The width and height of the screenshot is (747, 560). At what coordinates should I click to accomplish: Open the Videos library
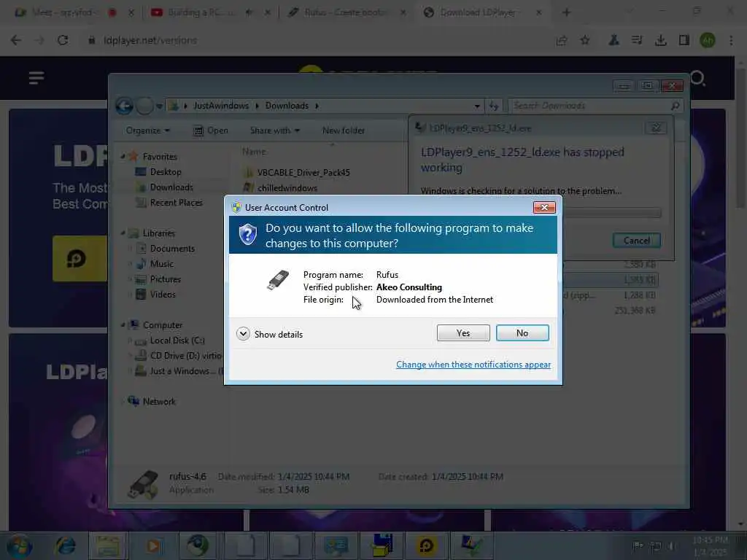coord(163,295)
